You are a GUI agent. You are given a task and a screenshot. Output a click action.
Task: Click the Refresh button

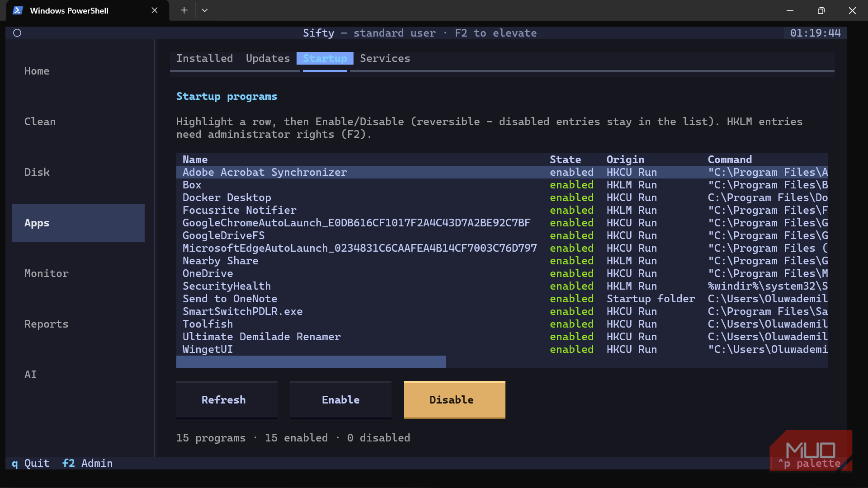(x=227, y=400)
